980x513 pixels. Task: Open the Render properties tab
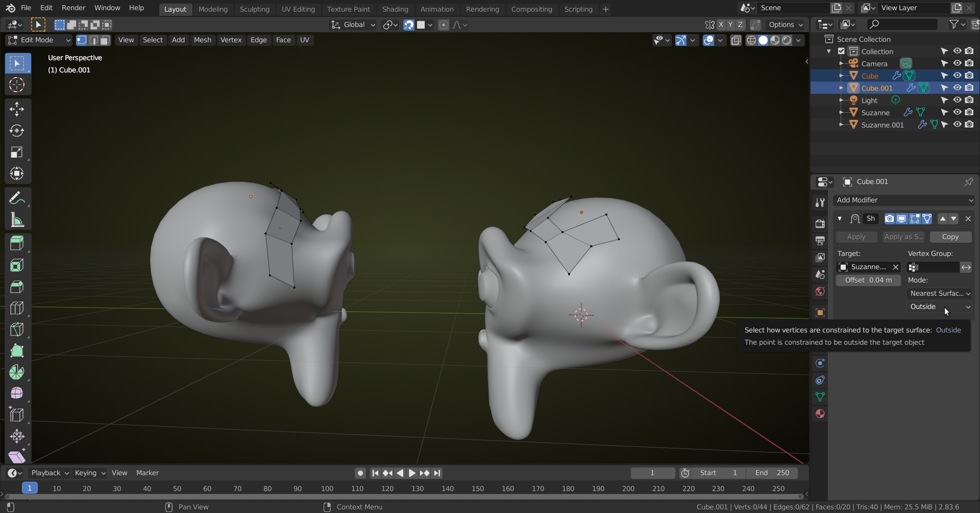820,224
